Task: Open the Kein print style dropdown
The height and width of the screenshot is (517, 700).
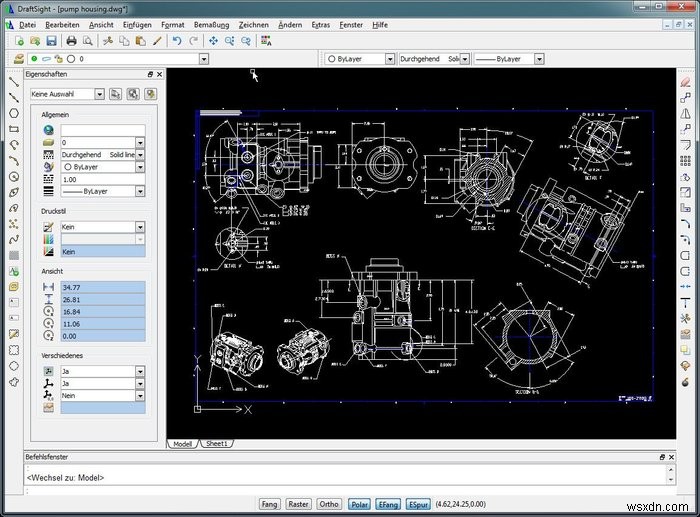Action: [x=140, y=227]
